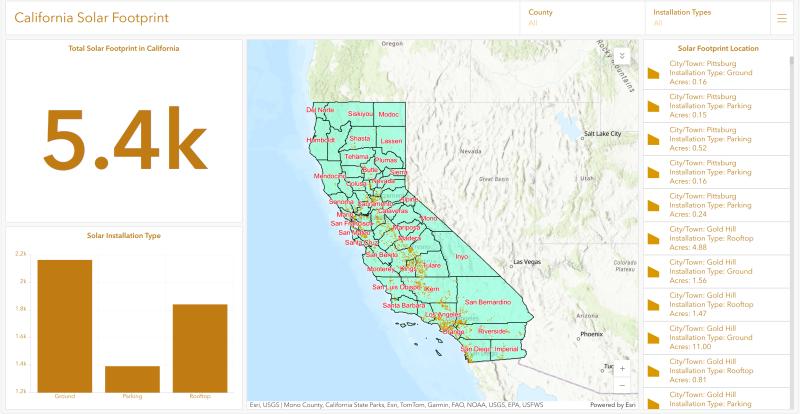This screenshot has width=800, height=414.
Task: Click the Mendocino county label on map
Action: (330, 176)
